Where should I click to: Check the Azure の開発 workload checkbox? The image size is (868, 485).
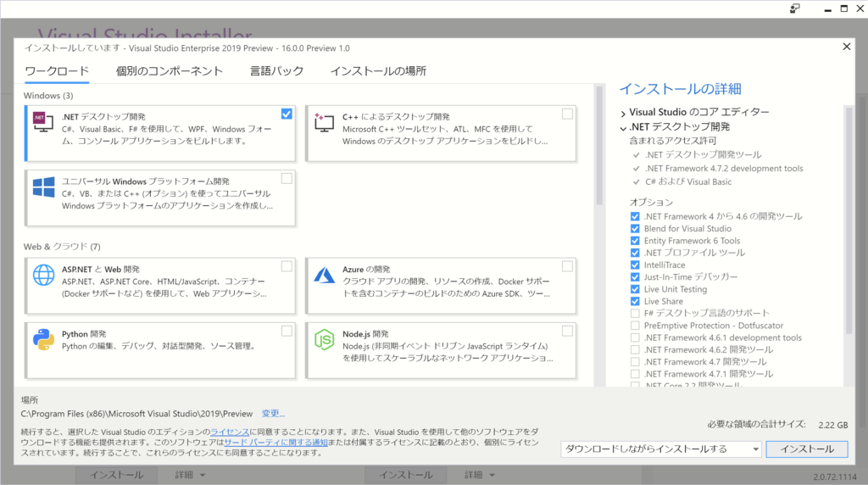(x=567, y=266)
